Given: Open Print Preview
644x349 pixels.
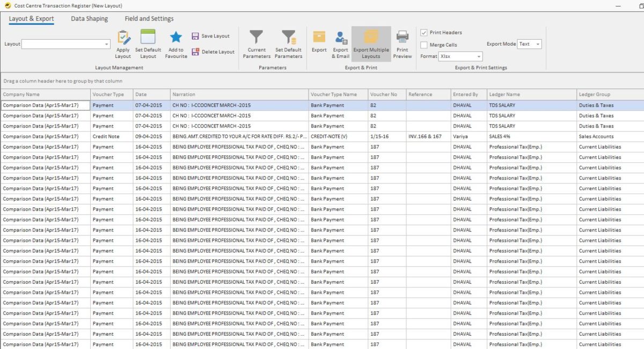Looking at the screenshot, I should coord(402,38).
